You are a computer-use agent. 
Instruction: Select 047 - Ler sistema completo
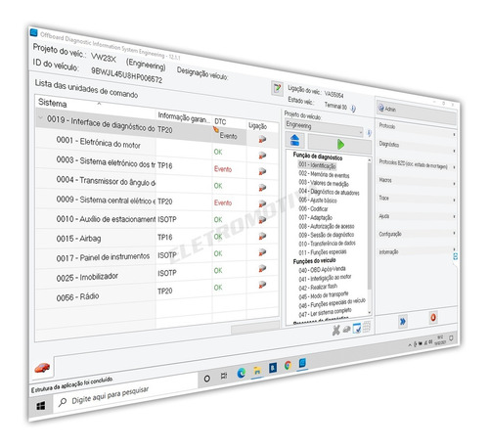[x=325, y=312]
